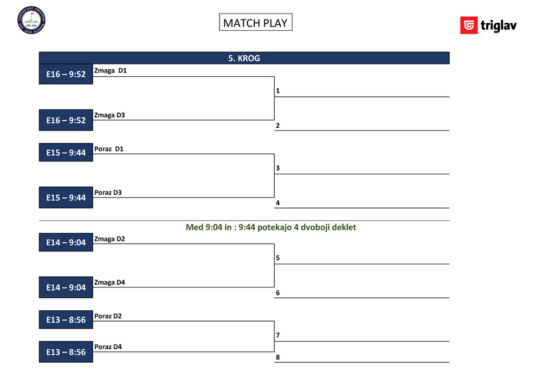Click the Triglav logo
Image resolution: width=555 pixels, height=392 pixels.
[488, 25]
